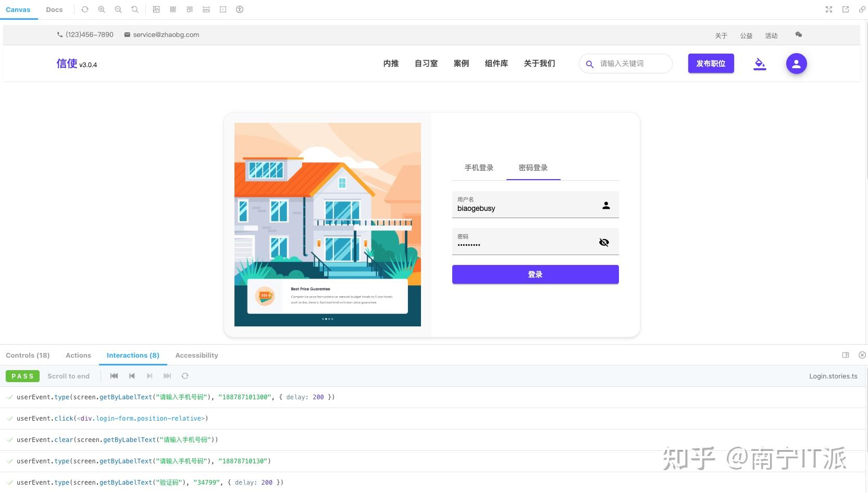The width and height of the screenshot is (868, 493).
Task: Reset the canvas zoom level
Action: click(x=135, y=9)
